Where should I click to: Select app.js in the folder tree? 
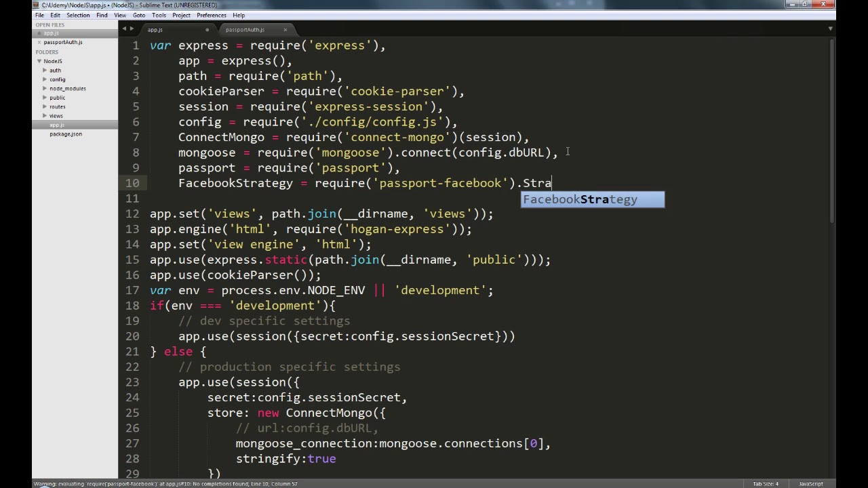[x=57, y=125]
